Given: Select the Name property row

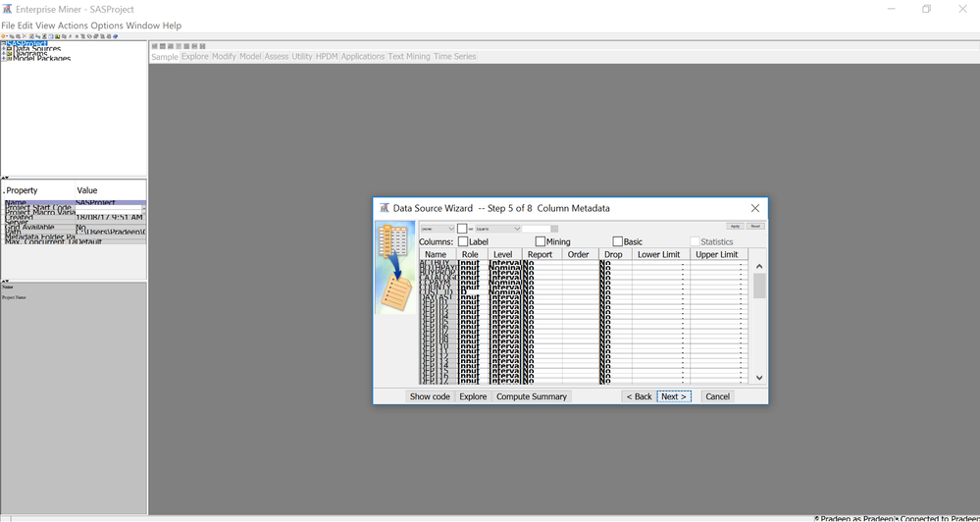Looking at the screenshot, I should pyautogui.click(x=75, y=202).
